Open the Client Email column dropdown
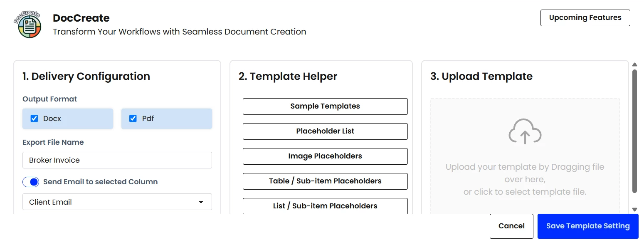Screen dimensions: 644x240 117,202
